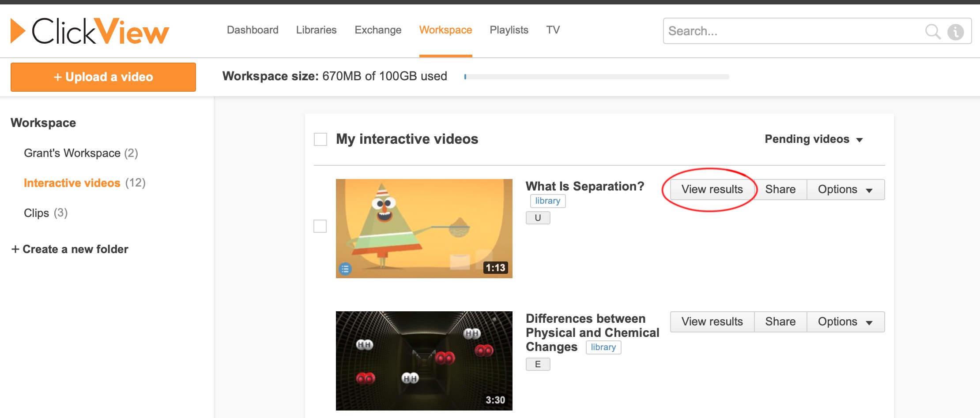
Task: Open the Playlists tab
Action: pyautogui.click(x=509, y=30)
